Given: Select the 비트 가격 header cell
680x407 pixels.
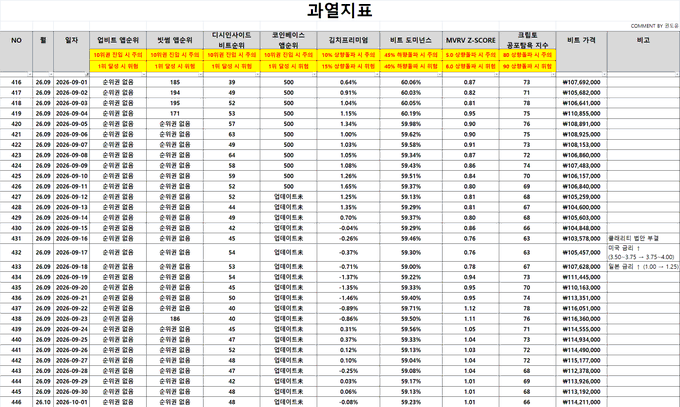Looking at the screenshot, I should pyautogui.click(x=582, y=51).
